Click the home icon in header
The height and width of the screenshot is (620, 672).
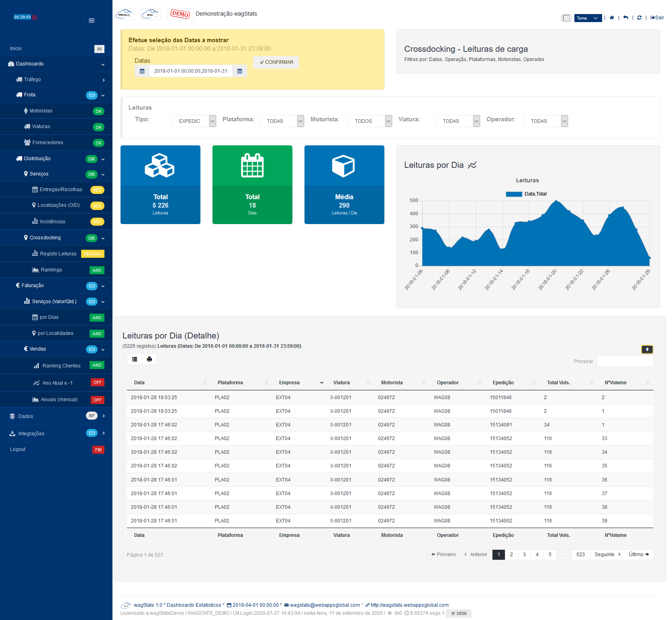[x=612, y=18]
